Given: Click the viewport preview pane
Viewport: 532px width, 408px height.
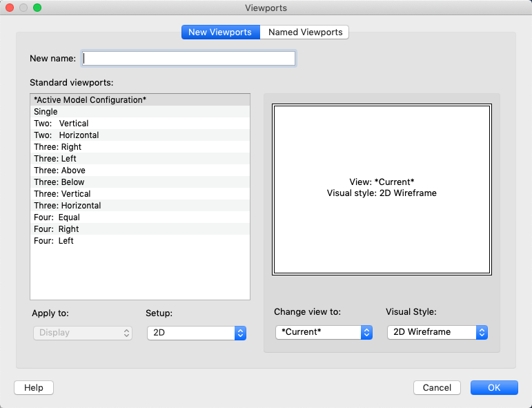Looking at the screenshot, I should [382, 189].
